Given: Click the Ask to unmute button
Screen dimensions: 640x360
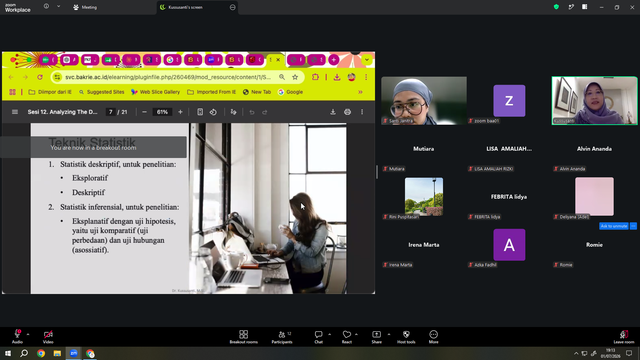Looking at the screenshot, I should point(613,226).
